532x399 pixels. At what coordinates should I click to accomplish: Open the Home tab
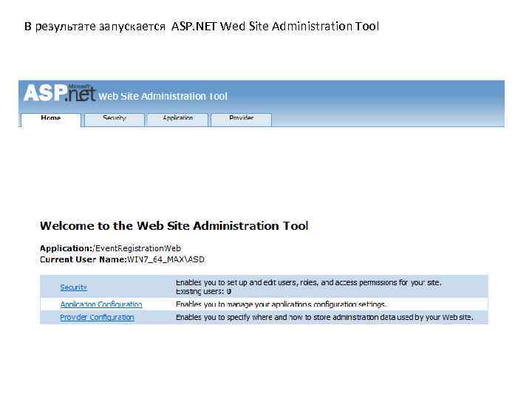click(x=51, y=120)
